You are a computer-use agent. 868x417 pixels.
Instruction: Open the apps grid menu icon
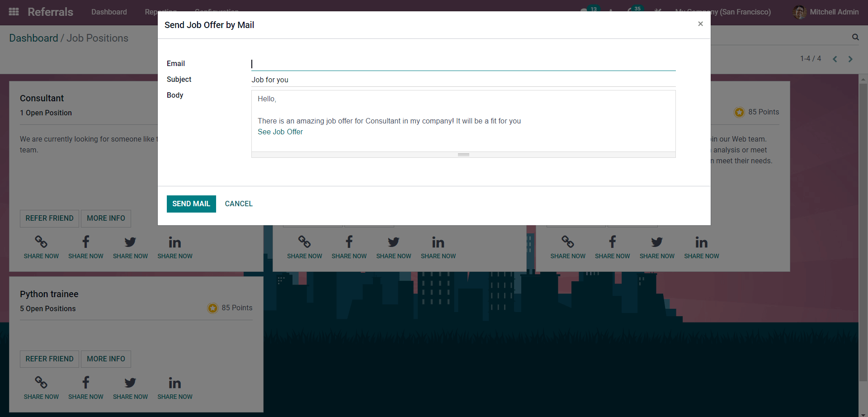pos(14,12)
